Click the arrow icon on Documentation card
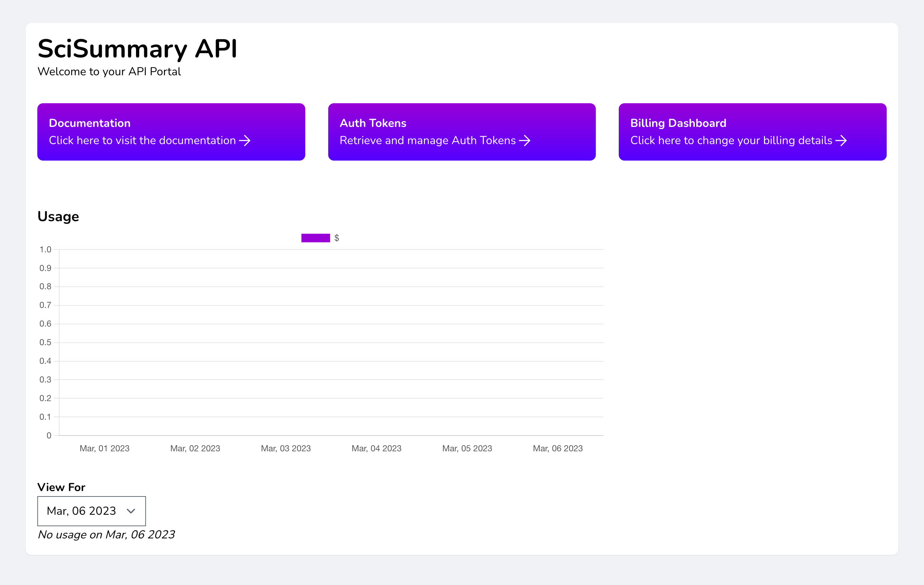The image size is (924, 585). point(245,141)
